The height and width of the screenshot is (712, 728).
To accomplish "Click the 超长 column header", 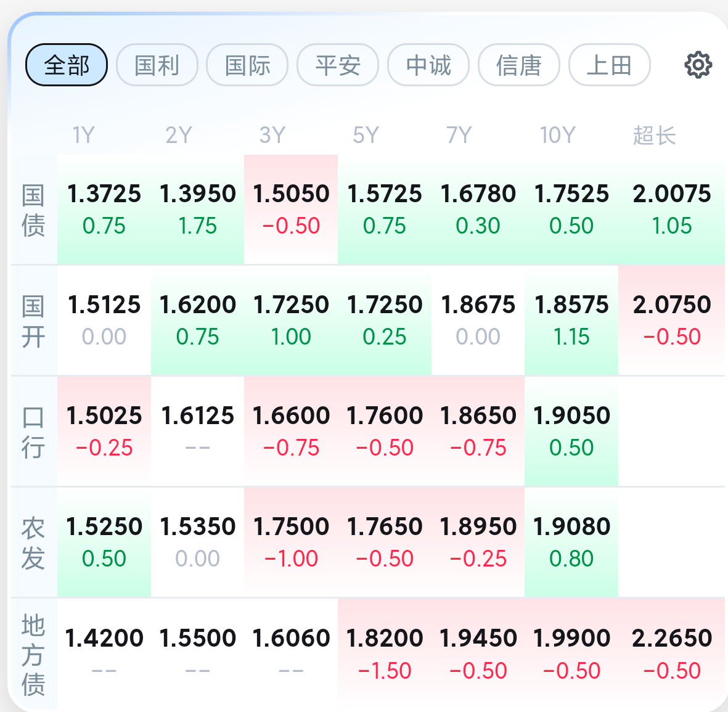I will (x=654, y=136).
